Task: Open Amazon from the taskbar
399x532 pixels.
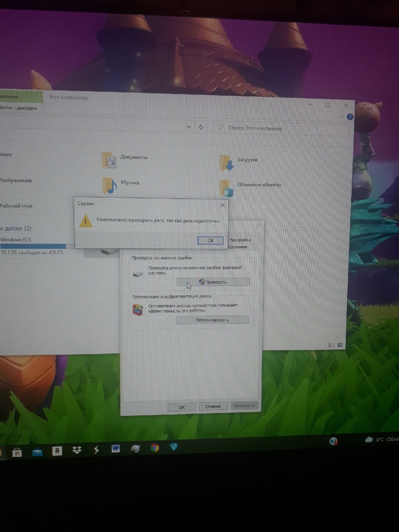Action: (x=57, y=451)
